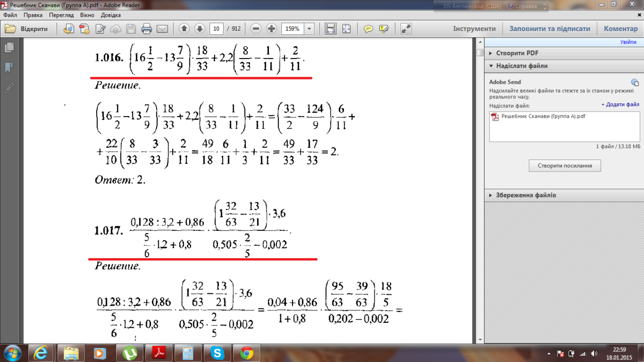
Task: Go to previous page arrow
Action: click(184, 28)
